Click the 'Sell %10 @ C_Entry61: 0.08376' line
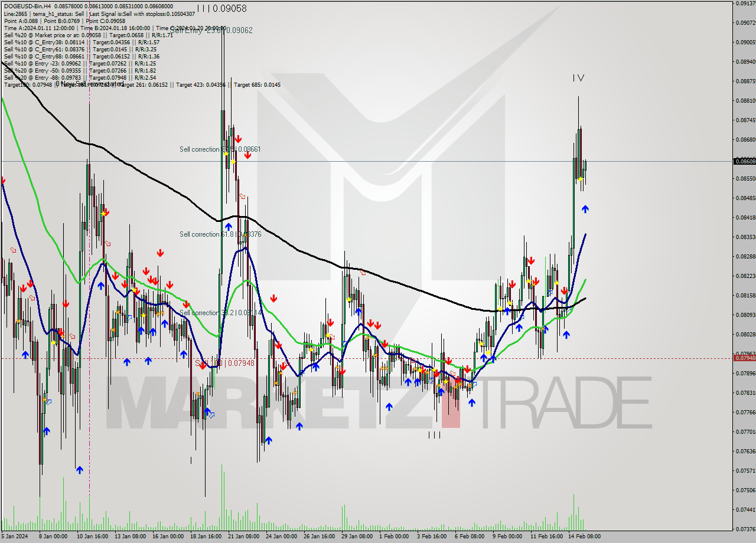This screenshot has height=543, width=756. pyautogui.click(x=80, y=49)
